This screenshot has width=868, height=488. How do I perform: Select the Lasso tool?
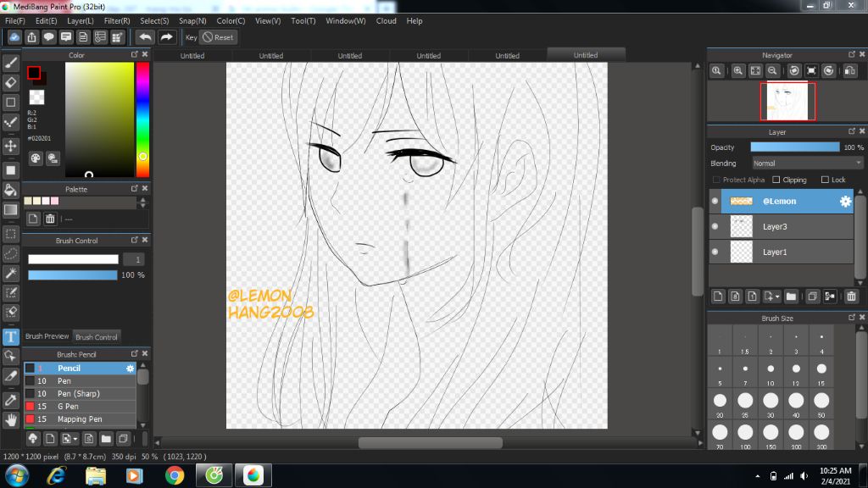tap(10, 253)
